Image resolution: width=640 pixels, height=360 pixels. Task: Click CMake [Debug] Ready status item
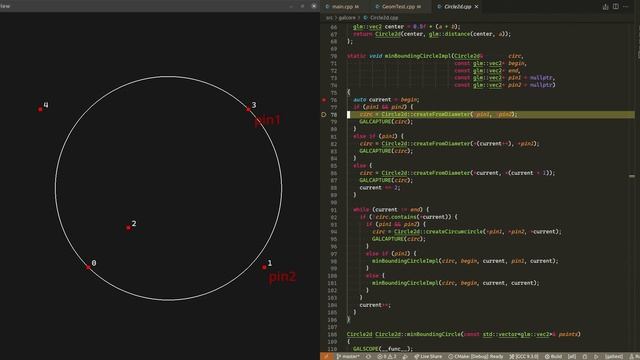click(476, 356)
